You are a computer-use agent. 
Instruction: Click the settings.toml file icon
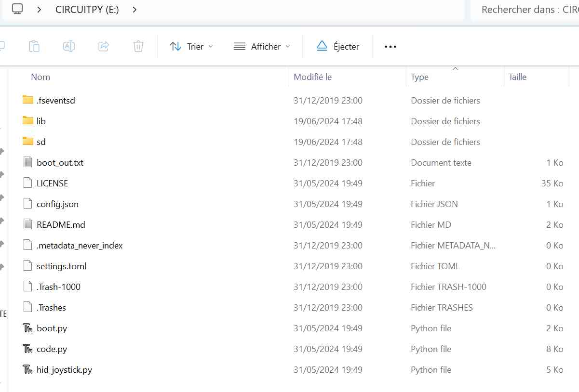tap(28, 266)
